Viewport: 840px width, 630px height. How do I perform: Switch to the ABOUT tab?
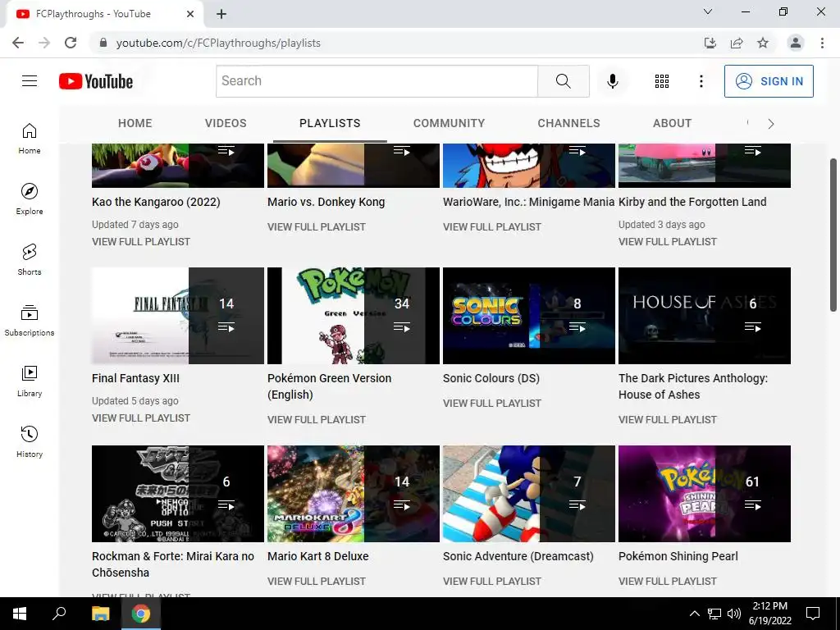pyautogui.click(x=673, y=123)
